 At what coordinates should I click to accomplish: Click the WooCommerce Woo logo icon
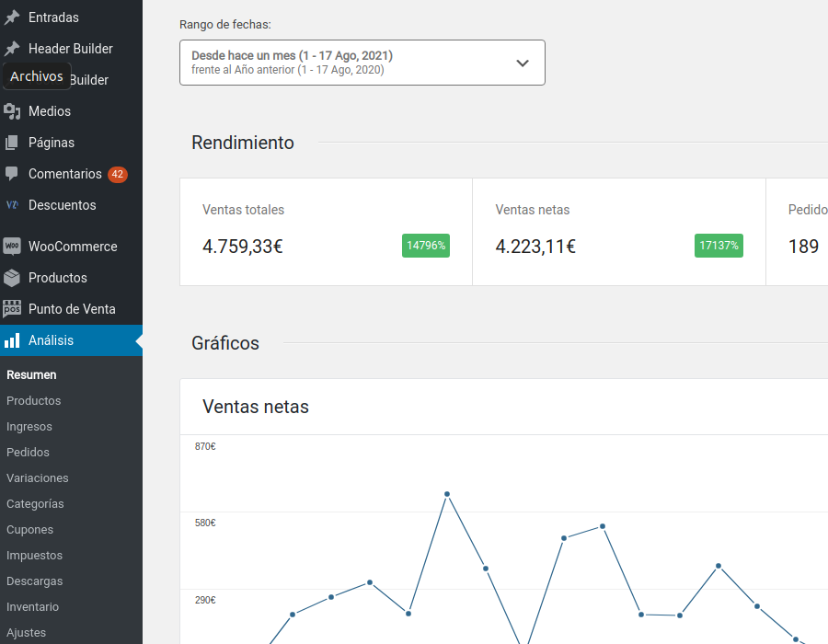click(x=12, y=246)
